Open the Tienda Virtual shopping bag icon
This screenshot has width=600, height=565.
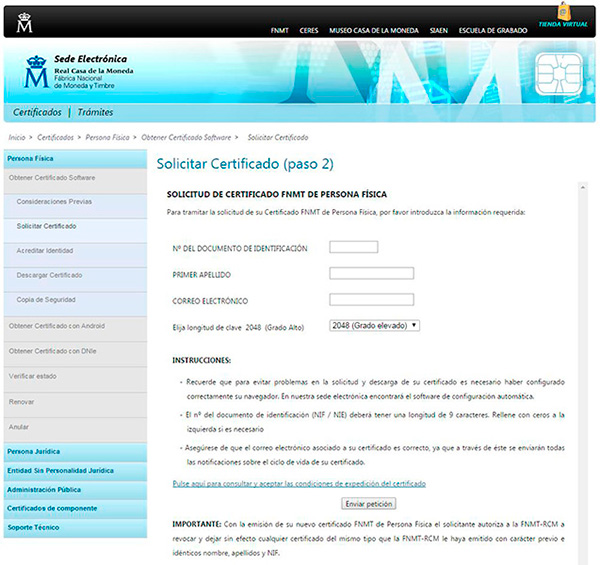click(x=563, y=11)
